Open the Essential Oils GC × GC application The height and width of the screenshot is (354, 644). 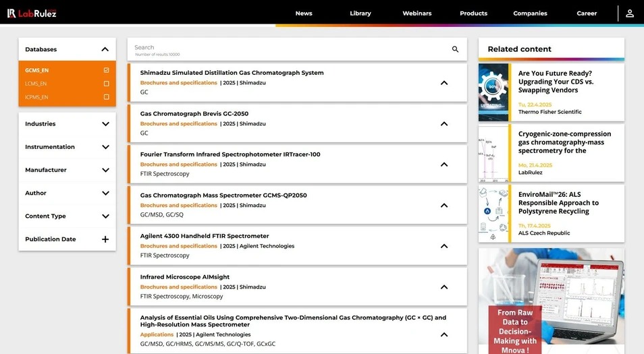(293, 321)
